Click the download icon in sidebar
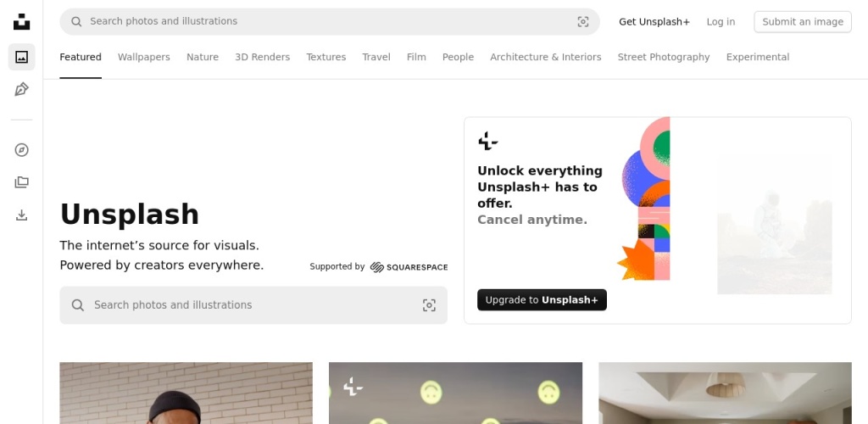 (21, 215)
